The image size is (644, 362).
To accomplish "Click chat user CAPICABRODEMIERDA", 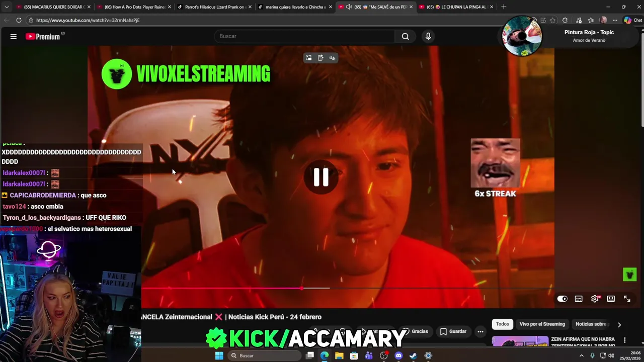I will (x=43, y=195).
